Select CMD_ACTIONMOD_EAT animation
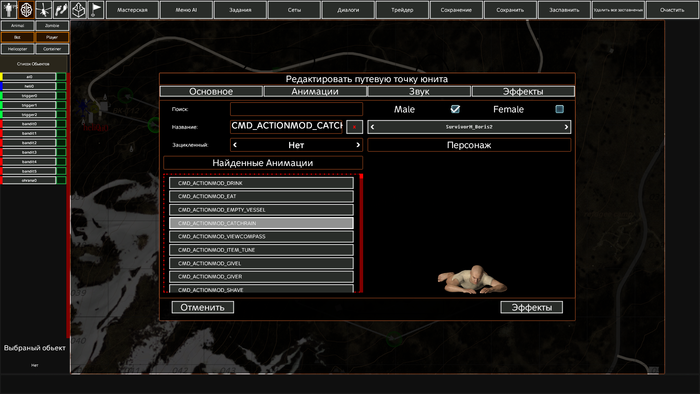This screenshot has height=394, width=700. click(261, 196)
